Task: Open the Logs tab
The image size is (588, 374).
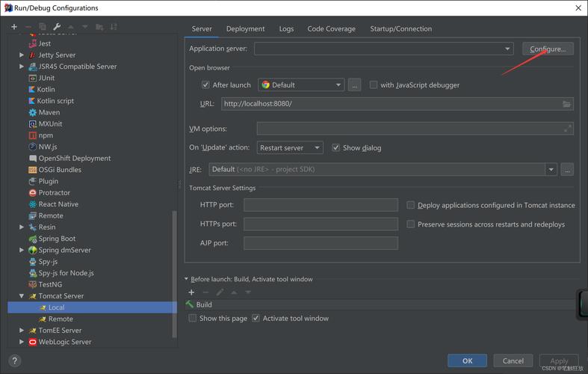Action: 286,29
